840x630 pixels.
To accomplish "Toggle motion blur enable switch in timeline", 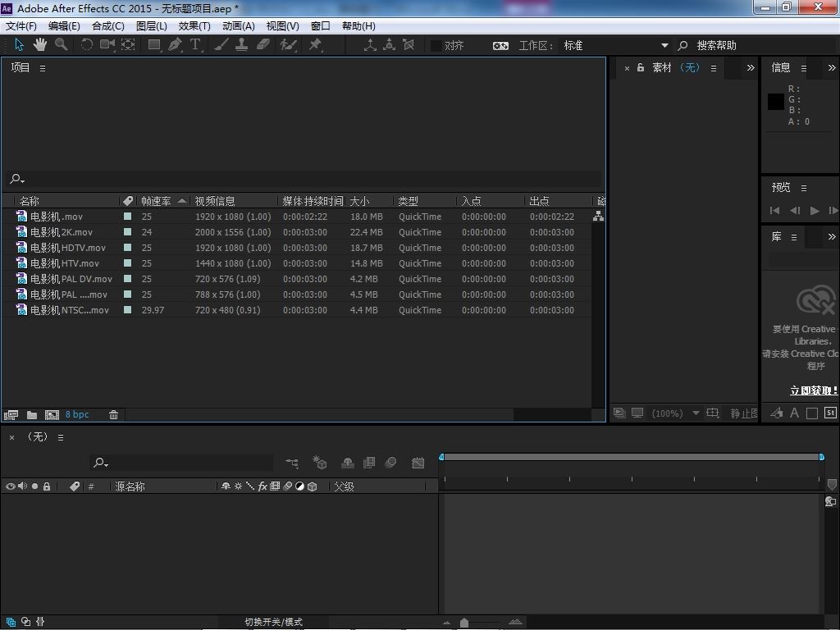I will (x=391, y=463).
